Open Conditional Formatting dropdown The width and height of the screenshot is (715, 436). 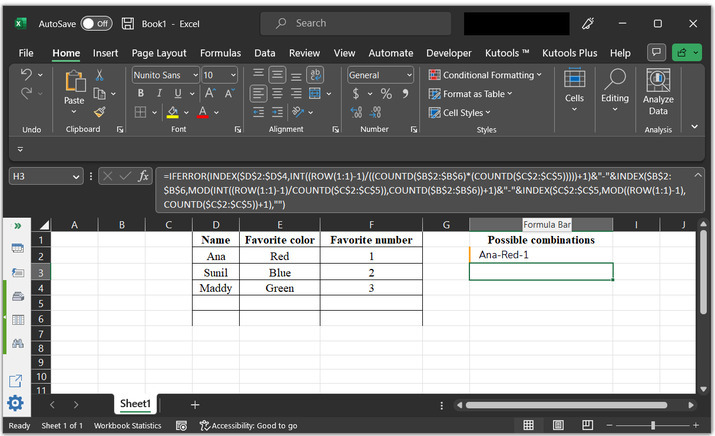pos(484,75)
